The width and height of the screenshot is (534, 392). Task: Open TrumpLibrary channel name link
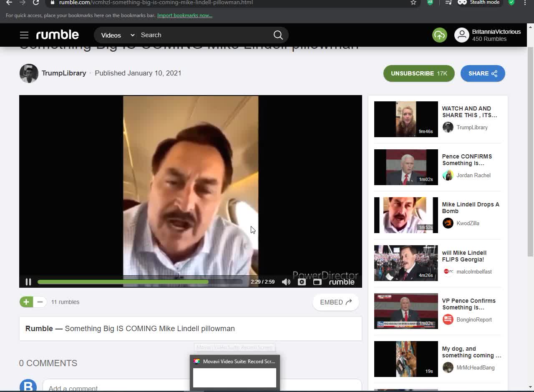pos(64,73)
